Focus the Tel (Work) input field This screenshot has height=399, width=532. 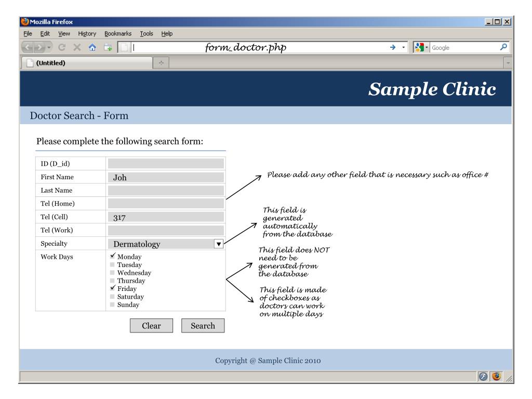click(166, 230)
